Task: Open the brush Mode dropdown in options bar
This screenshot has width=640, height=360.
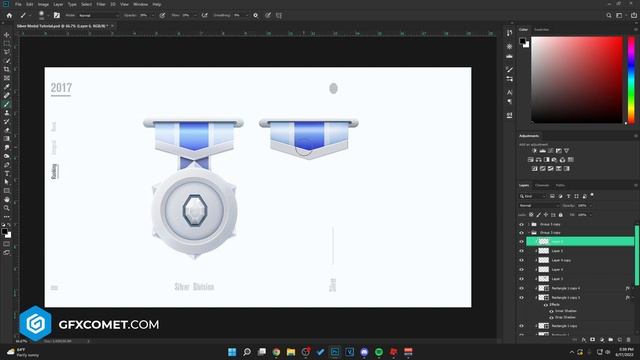Action: (98, 16)
